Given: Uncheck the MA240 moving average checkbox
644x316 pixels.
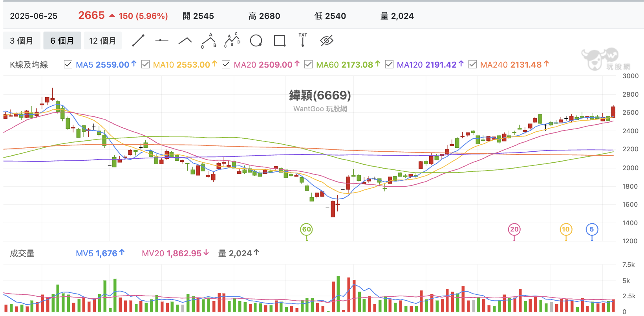Looking at the screenshot, I should [x=472, y=64].
